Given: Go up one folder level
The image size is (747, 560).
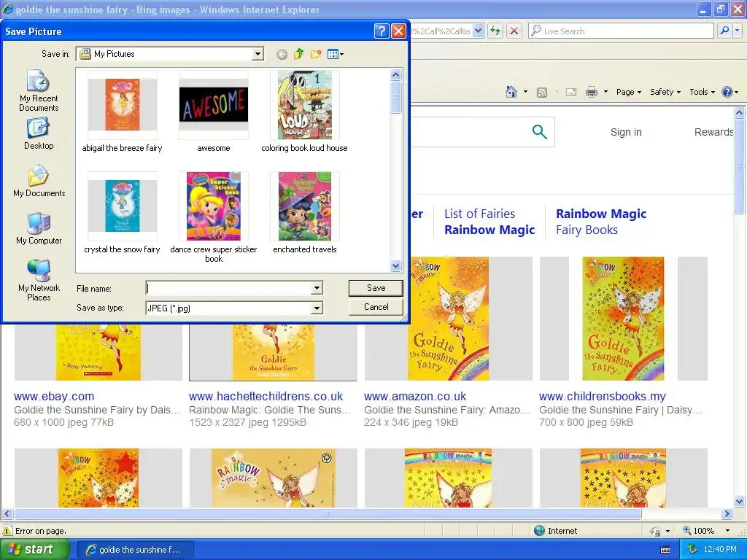Looking at the screenshot, I should point(298,54).
